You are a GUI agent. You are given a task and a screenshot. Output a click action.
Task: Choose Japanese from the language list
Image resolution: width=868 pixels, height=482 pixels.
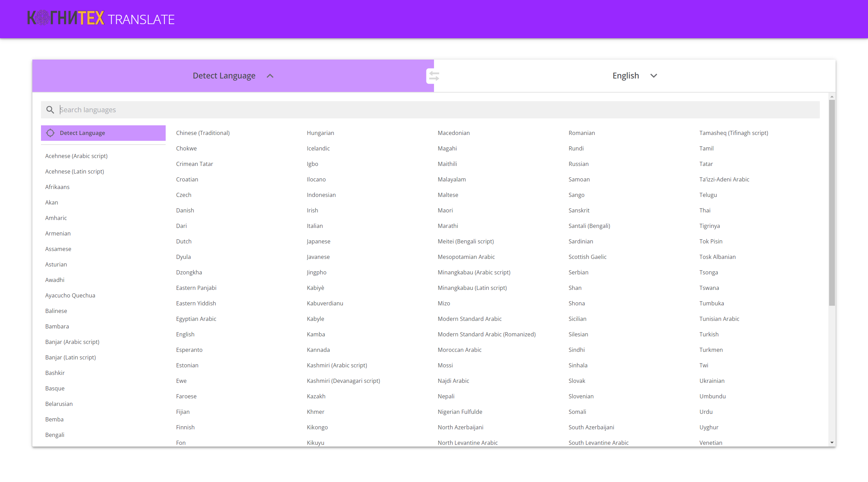[319, 241]
